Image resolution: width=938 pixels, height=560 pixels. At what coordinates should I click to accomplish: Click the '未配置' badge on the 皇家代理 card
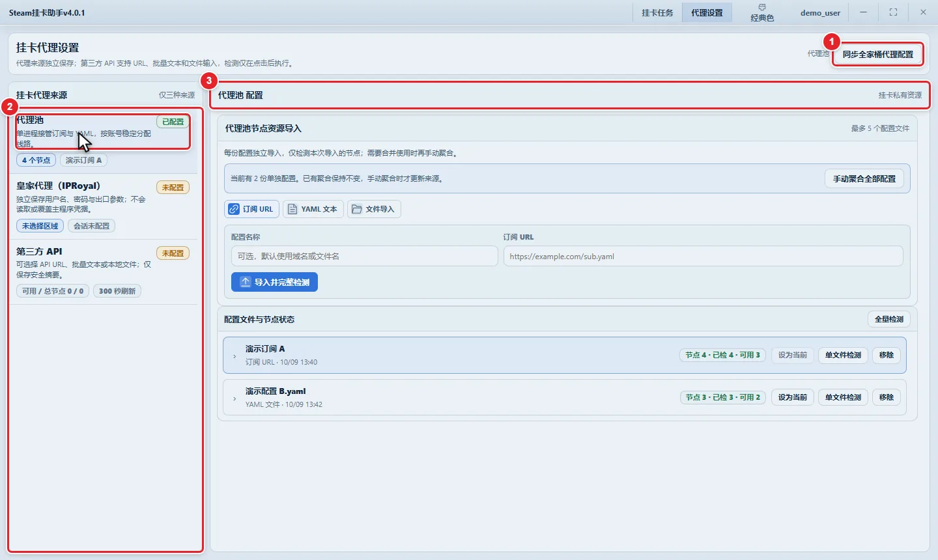(173, 188)
